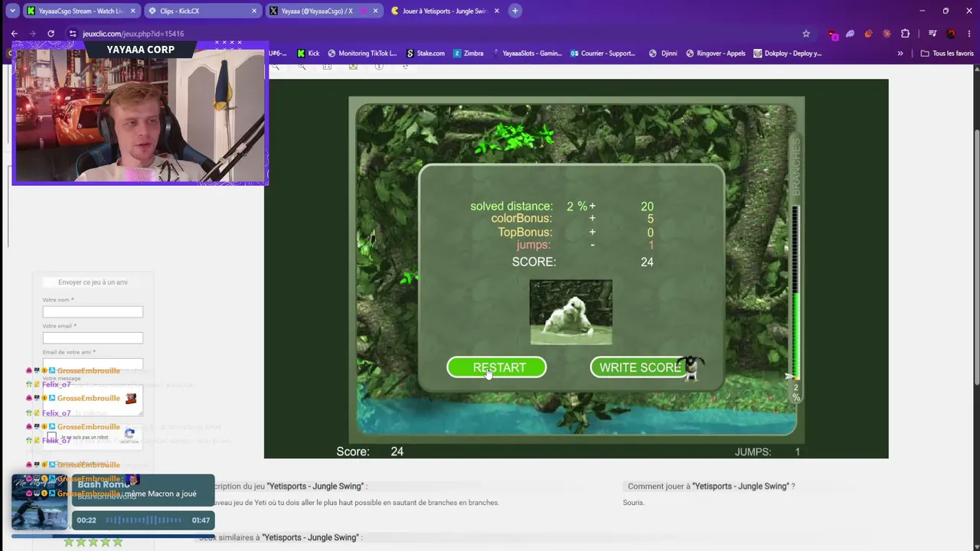Screen dimensions: 980x551
Task: Click the yeti picture in score panel
Action: (x=571, y=312)
